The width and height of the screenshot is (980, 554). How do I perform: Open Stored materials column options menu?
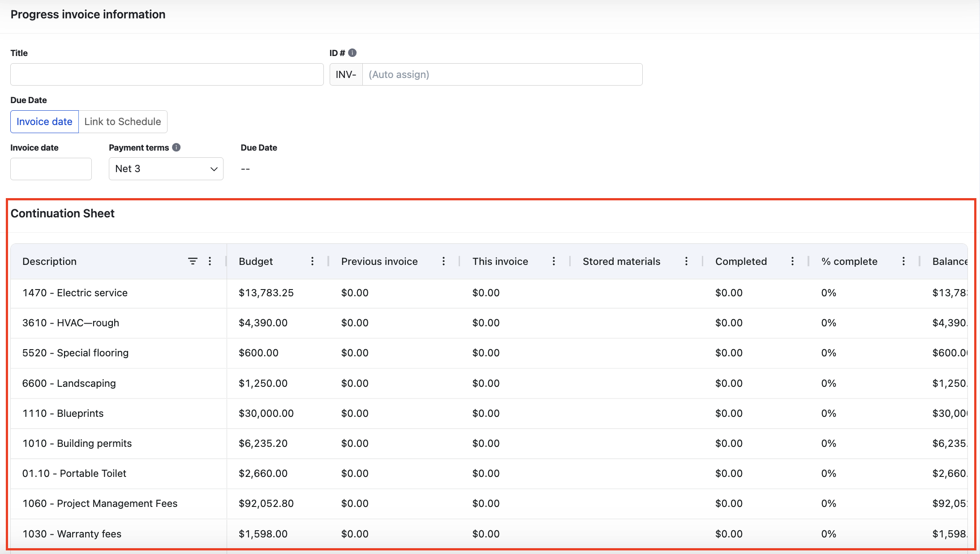pyautogui.click(x=686, y=261)
